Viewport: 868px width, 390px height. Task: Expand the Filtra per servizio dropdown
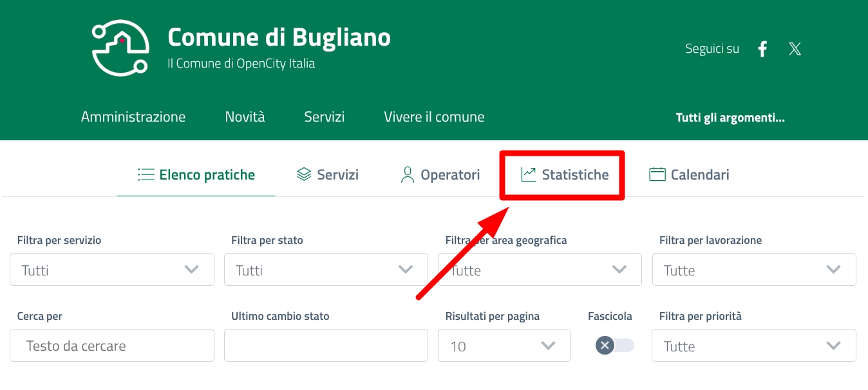pos(112,270)
